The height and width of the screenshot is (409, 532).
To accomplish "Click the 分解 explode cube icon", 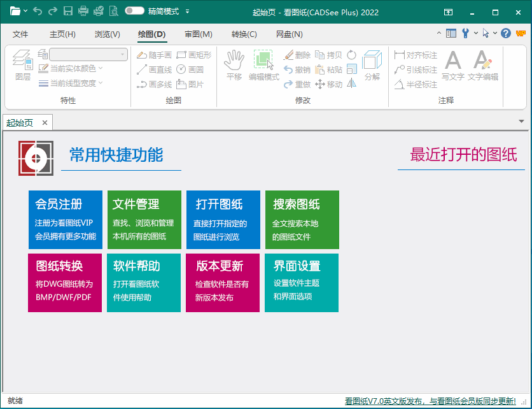I will [372, 65].
